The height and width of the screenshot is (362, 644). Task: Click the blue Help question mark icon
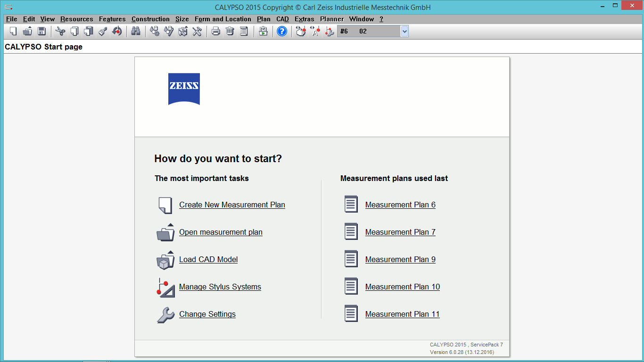click(282, 31)
